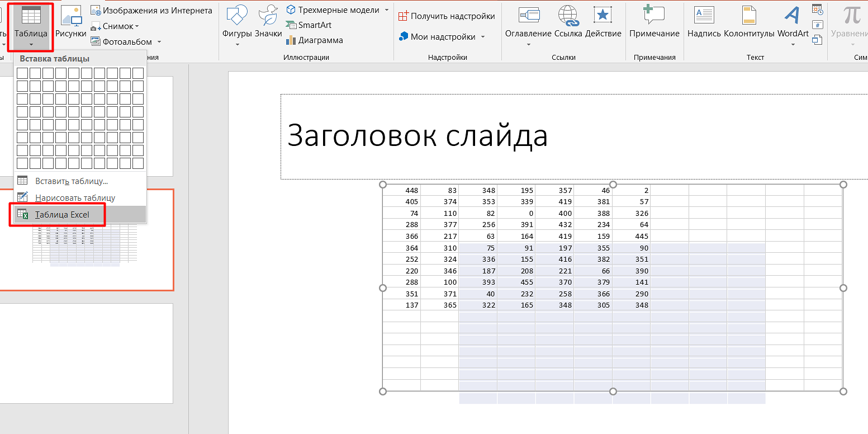This screenshot has width=868, height=434.
Task: Click the cell containing 353
Action: (x=478, y=202)
